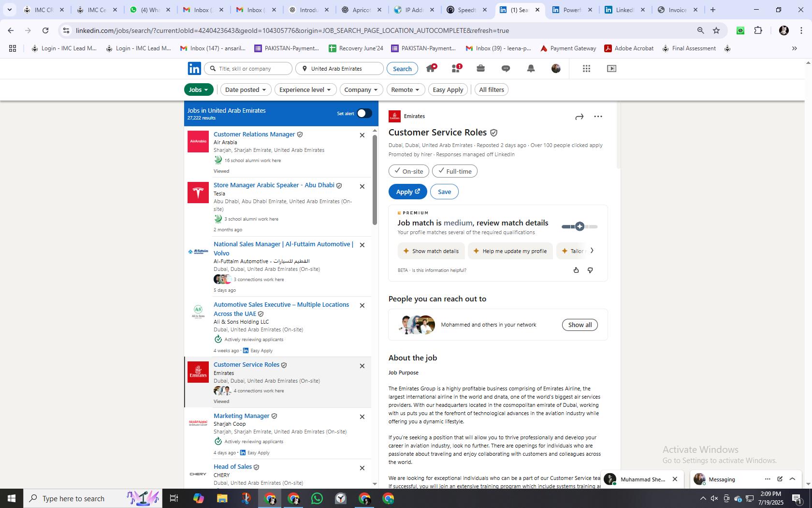This screenshot has width=812, height=508.
Task: Open WhatsApp from the taskbar
Action: 317,498
